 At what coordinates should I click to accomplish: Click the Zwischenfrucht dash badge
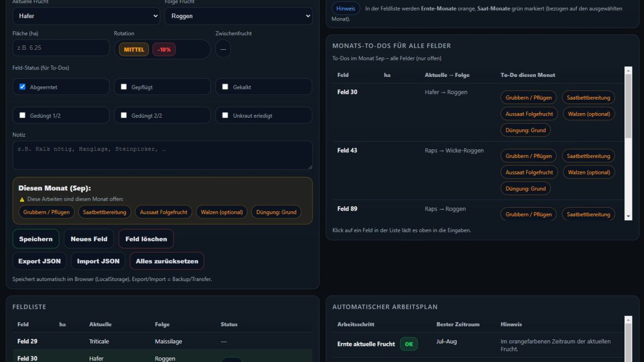pos(223,49)
